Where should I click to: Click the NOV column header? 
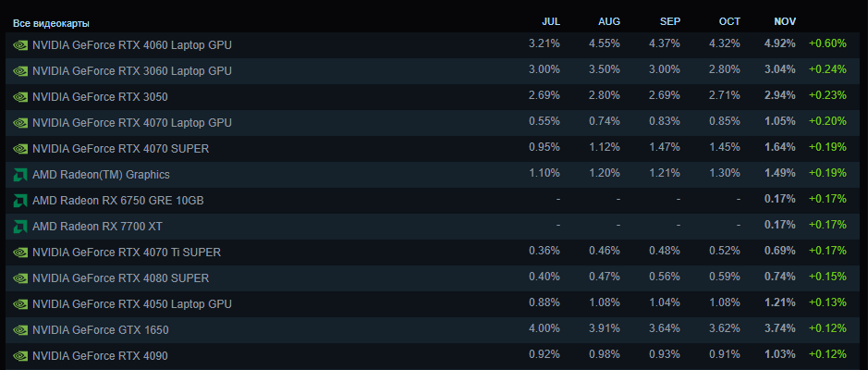(785, 21)
